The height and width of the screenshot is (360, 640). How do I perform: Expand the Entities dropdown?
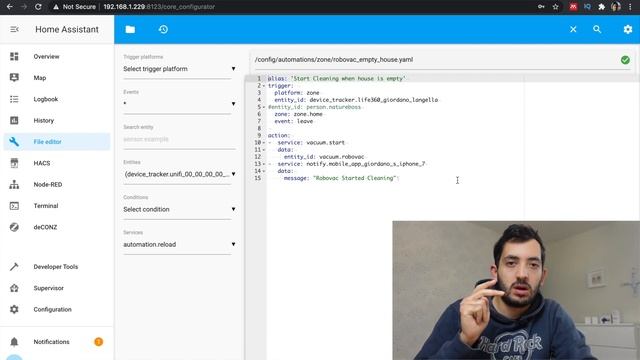(x=179, y=174)
